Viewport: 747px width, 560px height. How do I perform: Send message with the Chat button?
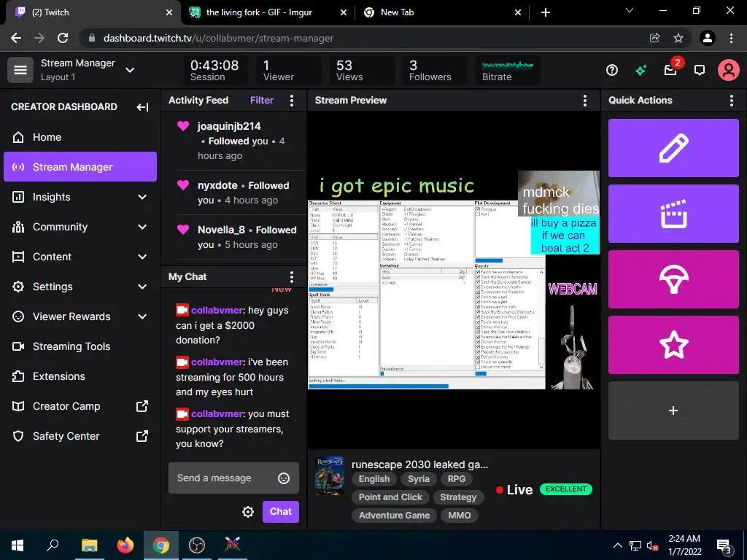pyautogui.click(x=281, y=512)
